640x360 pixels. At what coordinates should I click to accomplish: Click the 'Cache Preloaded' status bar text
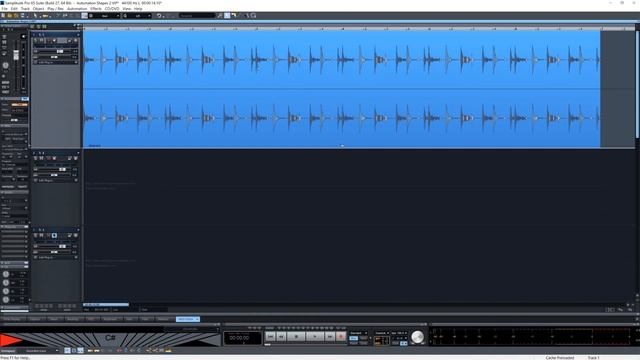point(560,358)
